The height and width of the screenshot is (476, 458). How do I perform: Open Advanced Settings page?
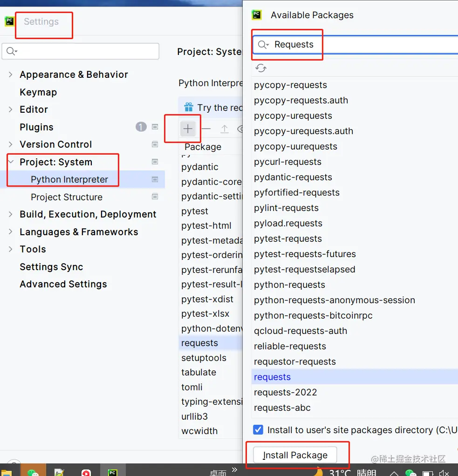pyautogui.click(x=63, y=284)
